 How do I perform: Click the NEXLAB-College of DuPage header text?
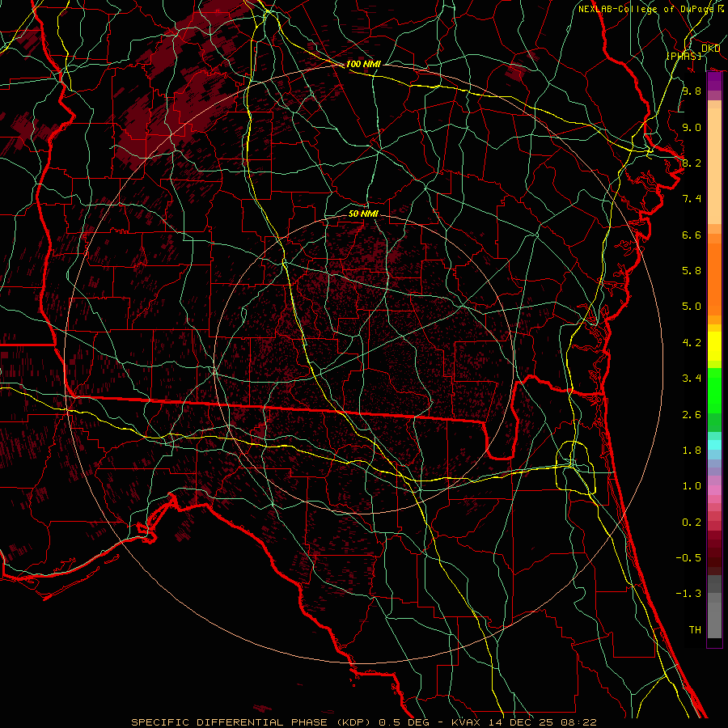646,9
